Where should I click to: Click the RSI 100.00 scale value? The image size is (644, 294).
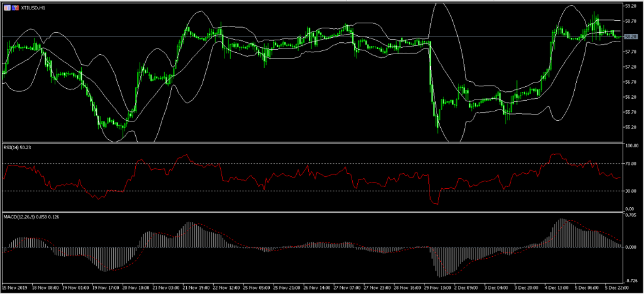pyautogui.click(x=631, y=145)
